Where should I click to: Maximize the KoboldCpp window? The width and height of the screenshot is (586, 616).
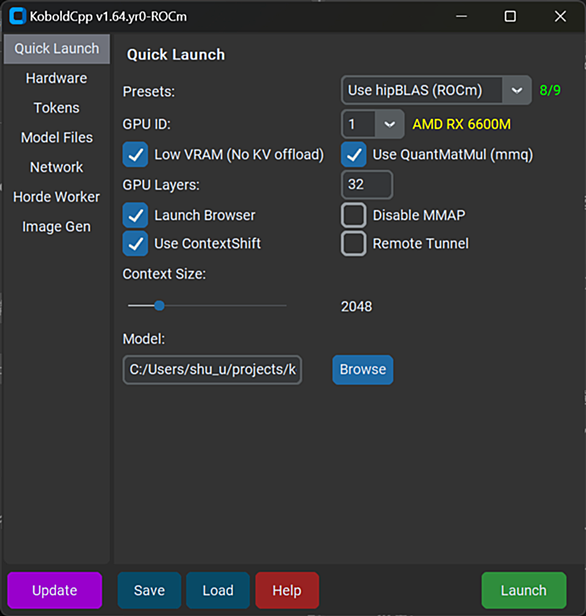pos(510,16)
